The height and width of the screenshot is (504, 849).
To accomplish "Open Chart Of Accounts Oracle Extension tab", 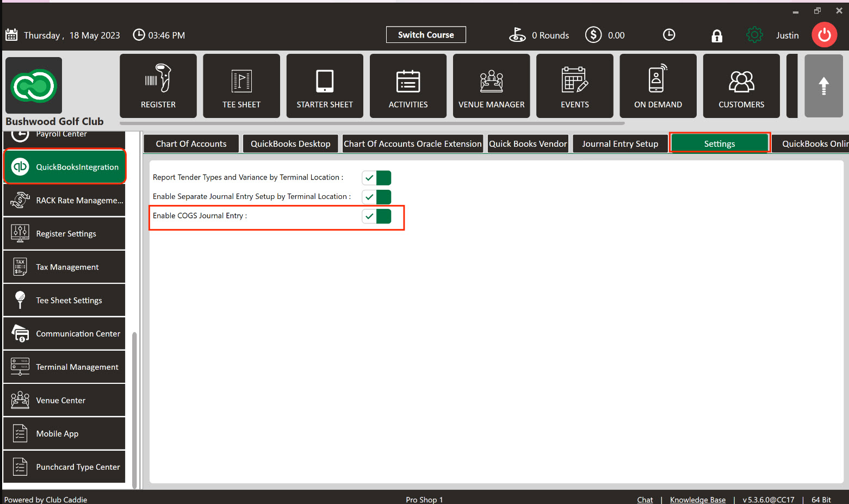I will click(413, 144).
